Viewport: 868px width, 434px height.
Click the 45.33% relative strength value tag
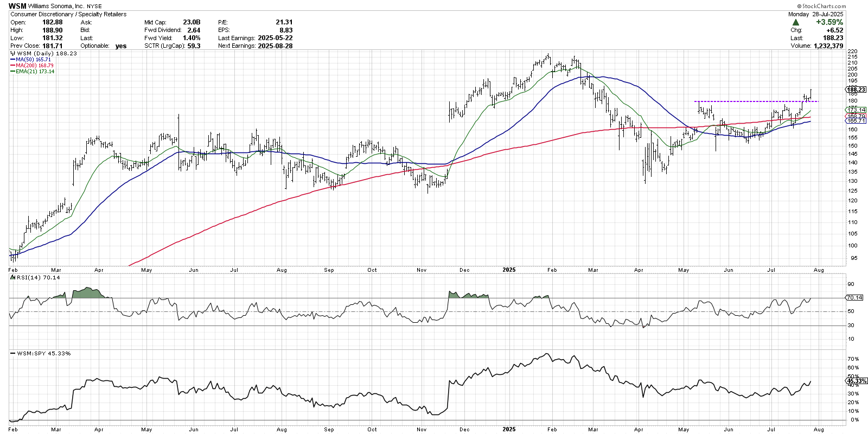click(856, 381)
